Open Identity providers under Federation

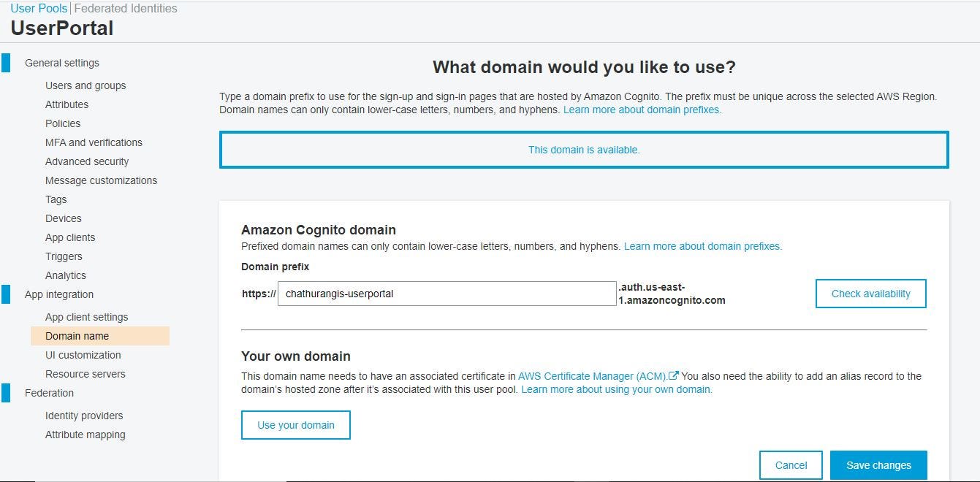coord(84,416)
